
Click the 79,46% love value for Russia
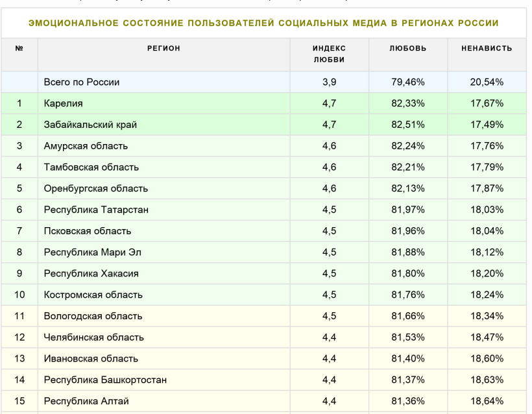[x=408, y=82]
